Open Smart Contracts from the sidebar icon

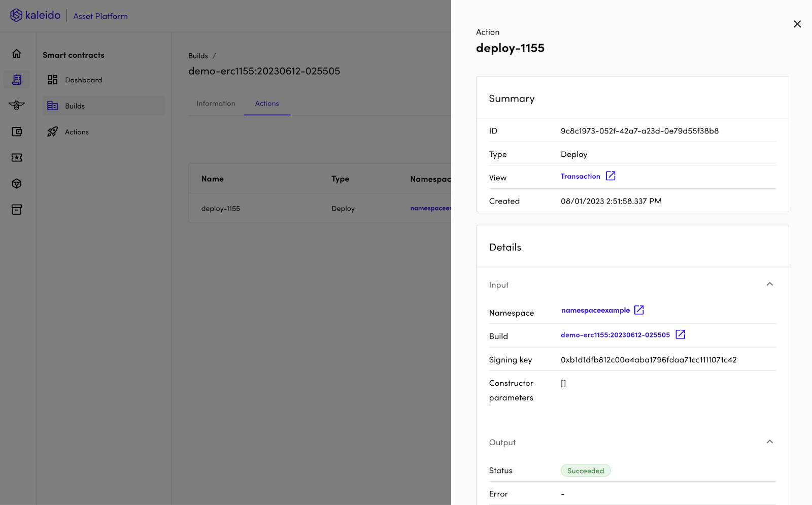tap(16, 79)
